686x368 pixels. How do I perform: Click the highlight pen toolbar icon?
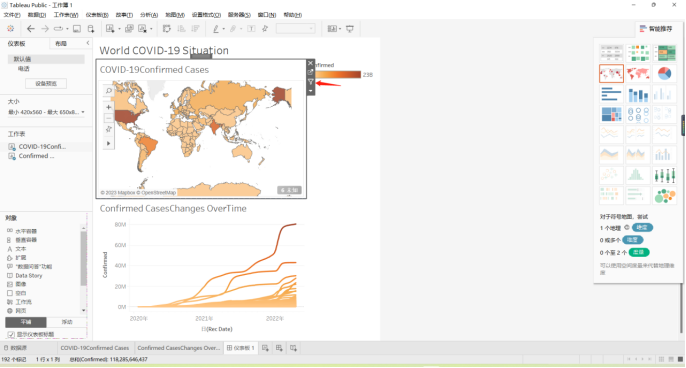tap(216, 29)
